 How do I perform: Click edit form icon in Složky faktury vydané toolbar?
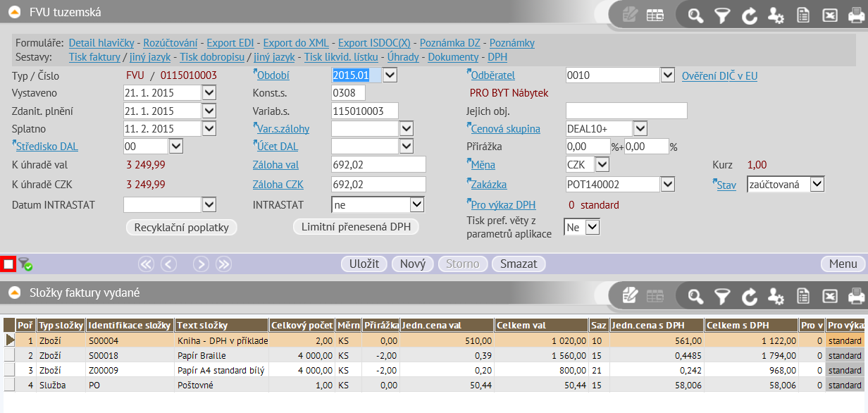(630, 296)
